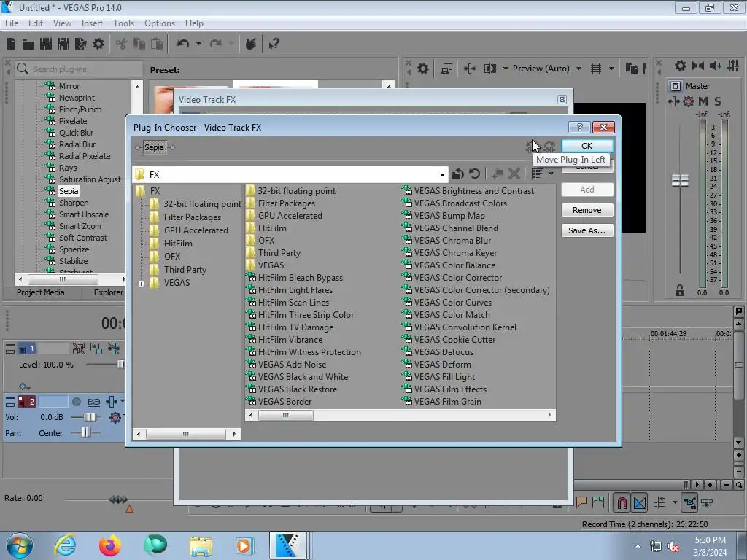
Task: Toggle Arm for Record on audio track 2
Action: click(x=76, y=402)
